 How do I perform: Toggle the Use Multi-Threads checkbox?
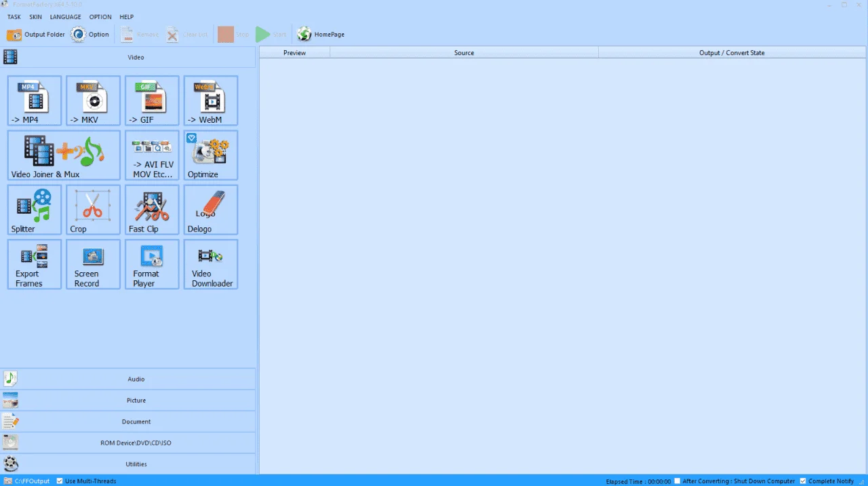(x=60, y=481)
